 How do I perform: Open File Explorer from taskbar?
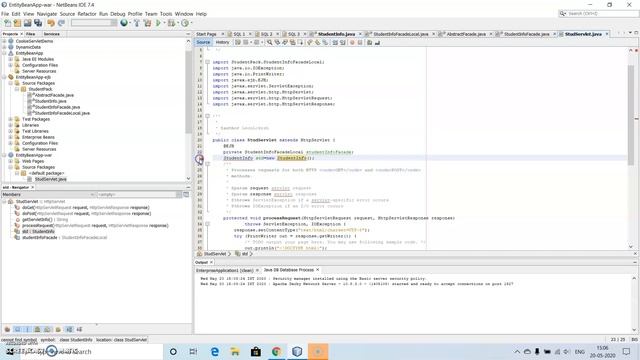pyautogui.click(x=235, y=351)
